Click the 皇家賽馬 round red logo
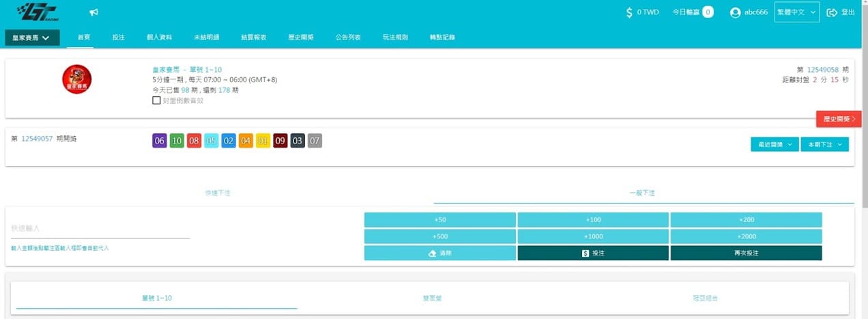This screenshot has width=868, height=319. (x=76, y=79)
